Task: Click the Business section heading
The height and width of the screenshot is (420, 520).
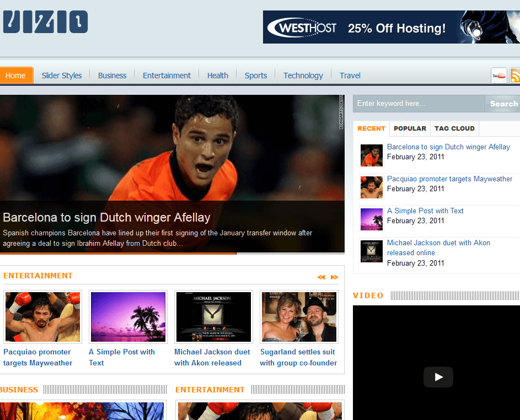Action: pyautogui.click(x=19, y=390)
